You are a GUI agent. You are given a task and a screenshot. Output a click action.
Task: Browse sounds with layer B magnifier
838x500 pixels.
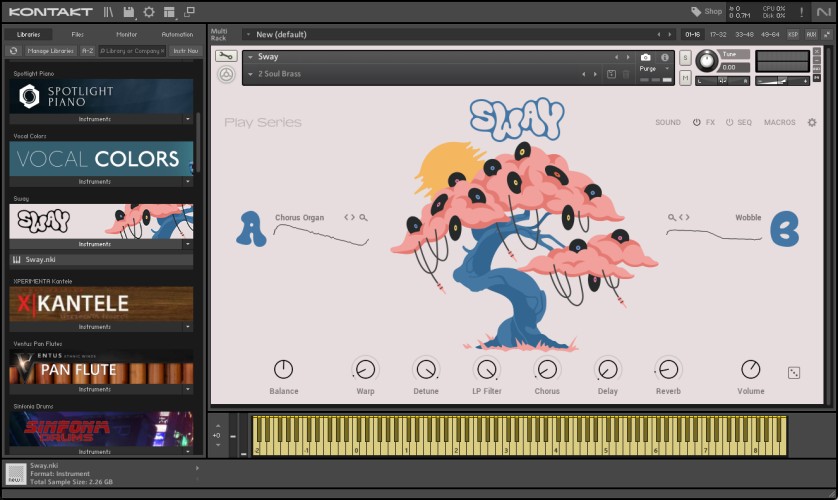672,217
